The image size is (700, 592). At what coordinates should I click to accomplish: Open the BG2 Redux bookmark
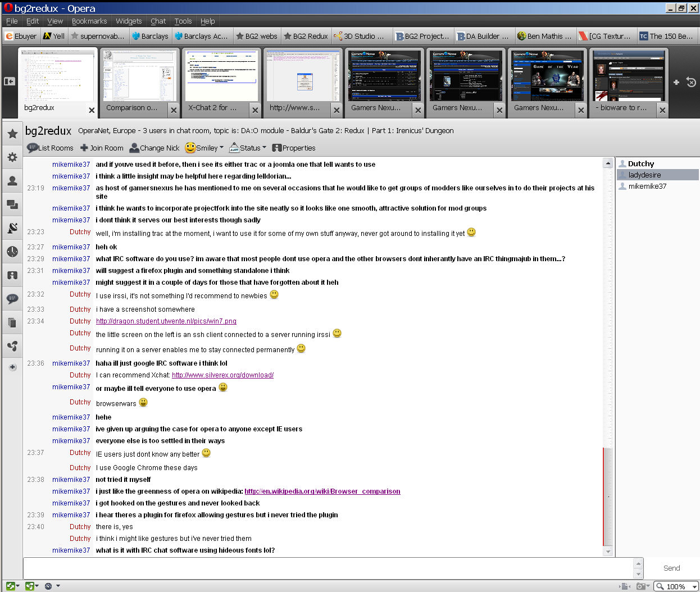(306, 36)
